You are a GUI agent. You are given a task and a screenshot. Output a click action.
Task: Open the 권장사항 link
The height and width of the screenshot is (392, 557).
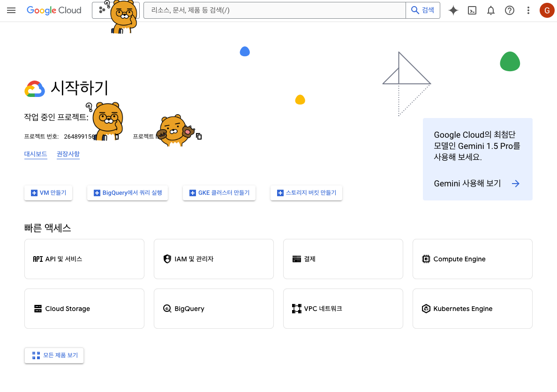click(68, 154)
